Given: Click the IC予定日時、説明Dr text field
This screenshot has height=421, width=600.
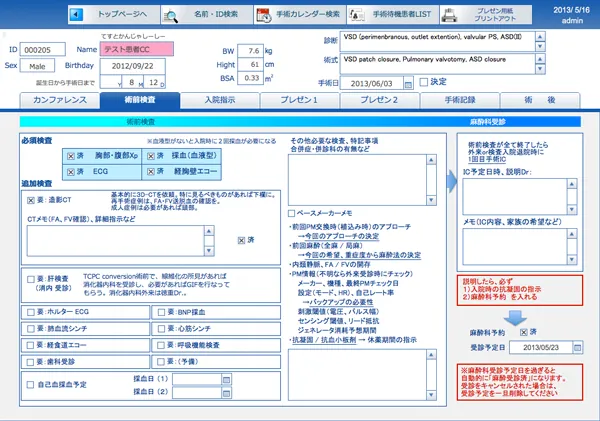Looking at the screenshot, I should click(x=515, y=197).
